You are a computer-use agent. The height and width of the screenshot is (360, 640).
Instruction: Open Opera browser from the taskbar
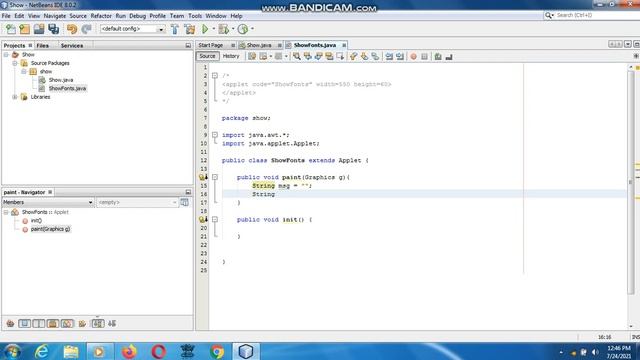[x=158, y=351]
